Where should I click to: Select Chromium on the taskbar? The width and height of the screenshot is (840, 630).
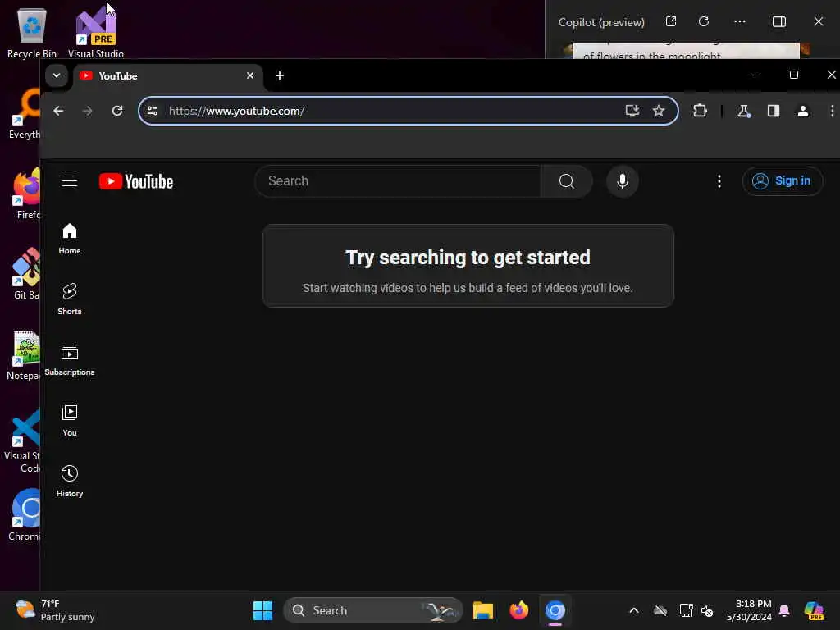(555, 610)
